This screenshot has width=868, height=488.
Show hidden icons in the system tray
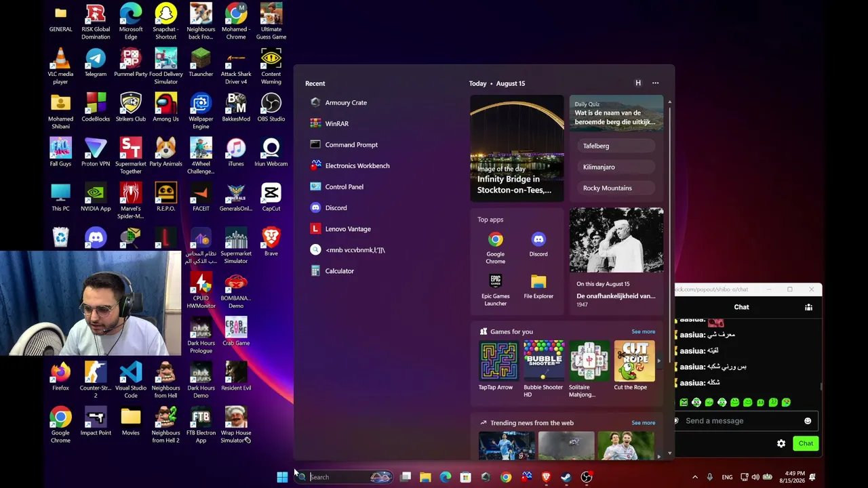coord(695,477)
